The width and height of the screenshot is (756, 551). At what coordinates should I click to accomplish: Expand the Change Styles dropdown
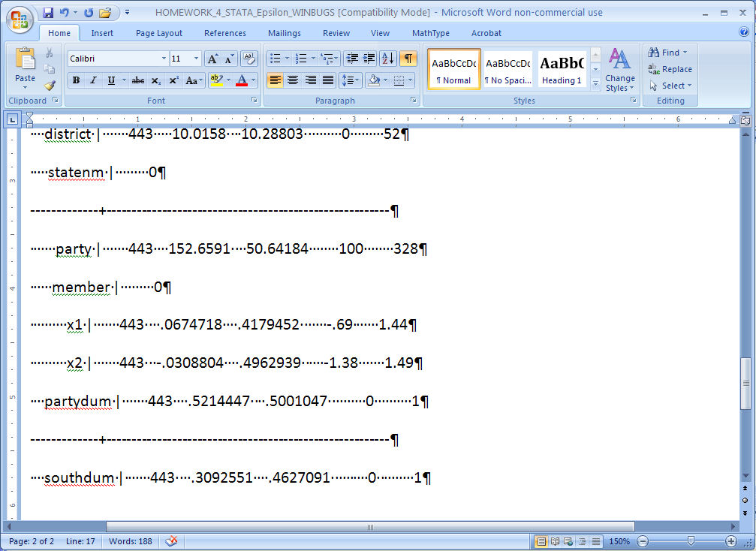pyautogui.click(x=619, y=71)
